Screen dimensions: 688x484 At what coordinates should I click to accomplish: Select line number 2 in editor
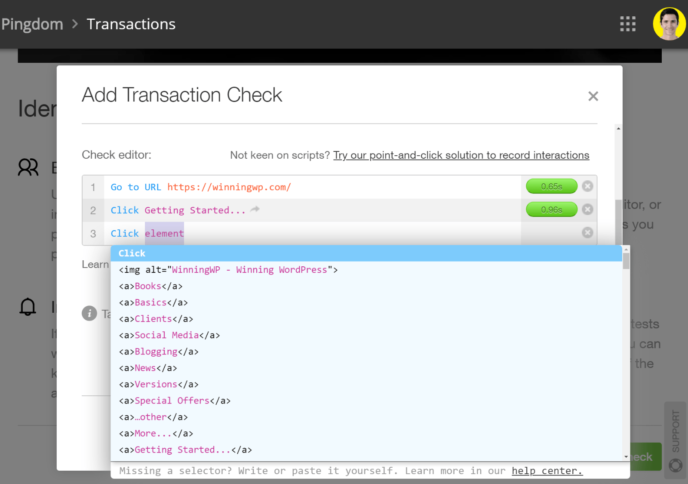93,210
